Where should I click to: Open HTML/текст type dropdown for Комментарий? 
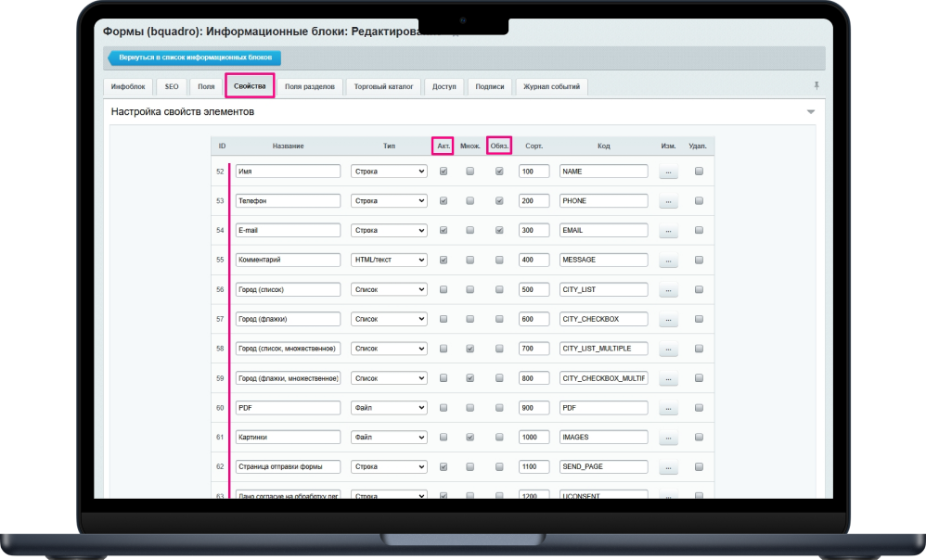pyautogui.click(x=389, y=260)
